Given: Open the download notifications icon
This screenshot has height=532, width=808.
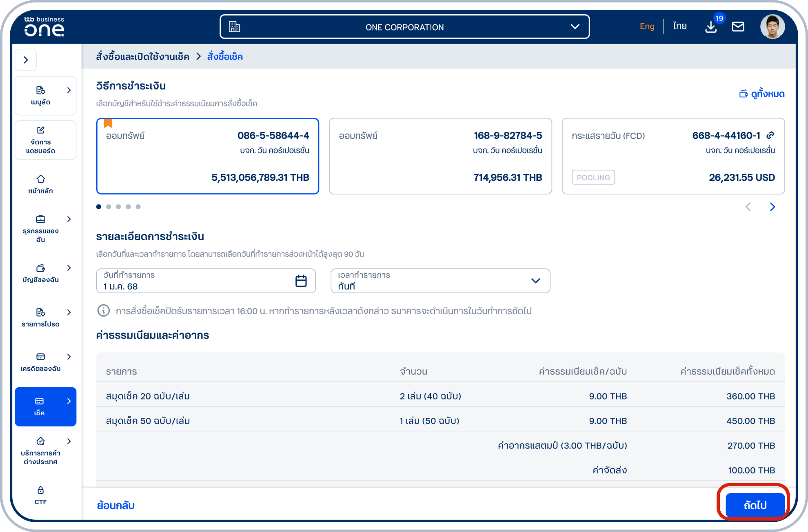Looking at the screenshot, I should [x=711, y=27].
